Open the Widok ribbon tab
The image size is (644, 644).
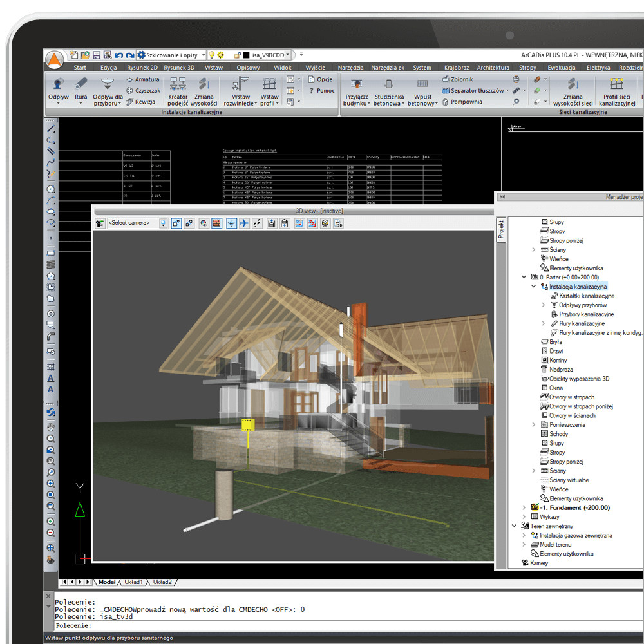coord(283,68)
